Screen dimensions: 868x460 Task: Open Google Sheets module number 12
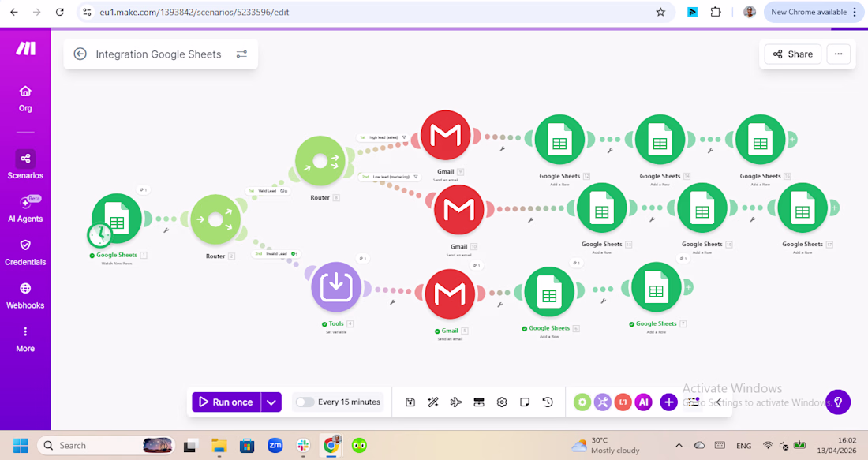click(x=559, y=140)
